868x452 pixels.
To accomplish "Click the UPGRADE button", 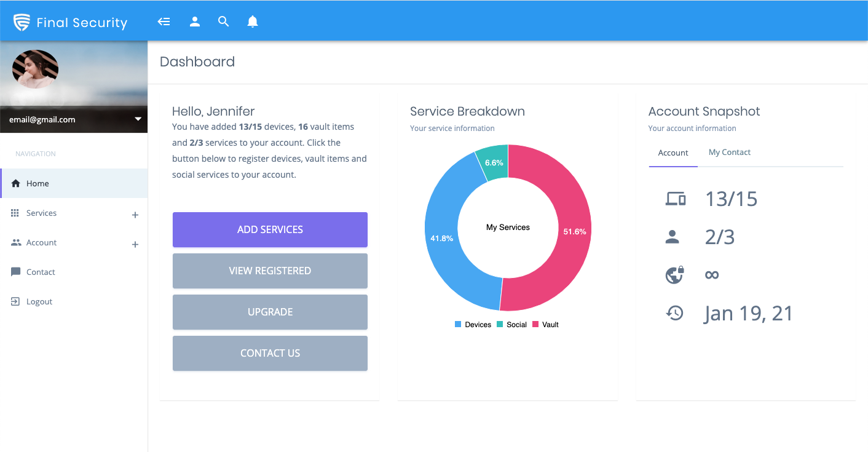I will tap(270, 312).
